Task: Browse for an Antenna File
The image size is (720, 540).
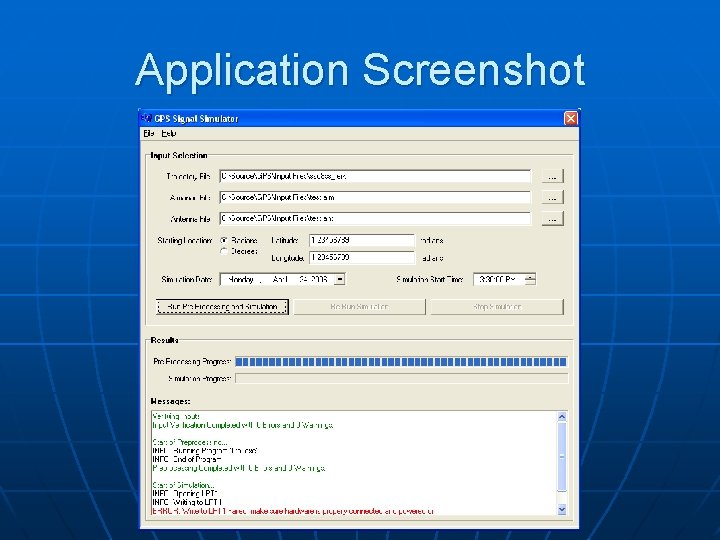Action: pos(552,219)
